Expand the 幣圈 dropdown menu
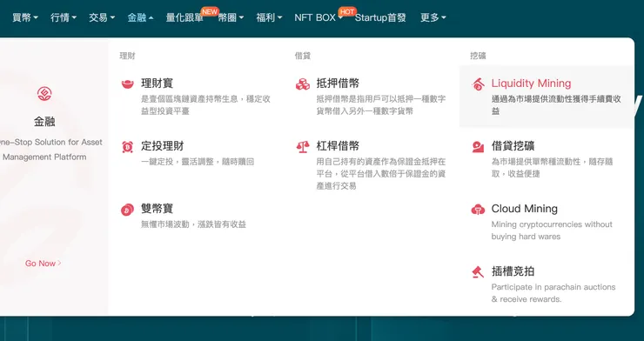The image size is (644, 341). [231, 17]
